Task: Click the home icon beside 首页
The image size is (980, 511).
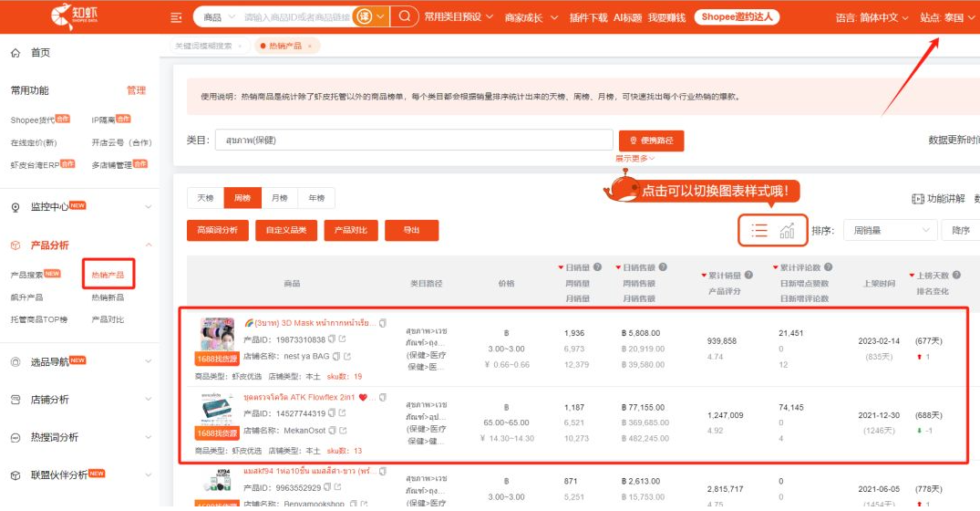Action: [x=15, y=53]
